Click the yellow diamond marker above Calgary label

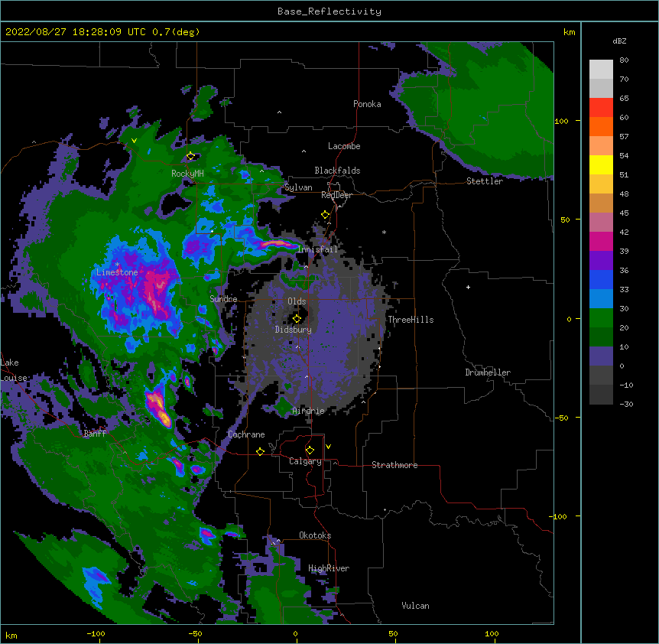310,450
